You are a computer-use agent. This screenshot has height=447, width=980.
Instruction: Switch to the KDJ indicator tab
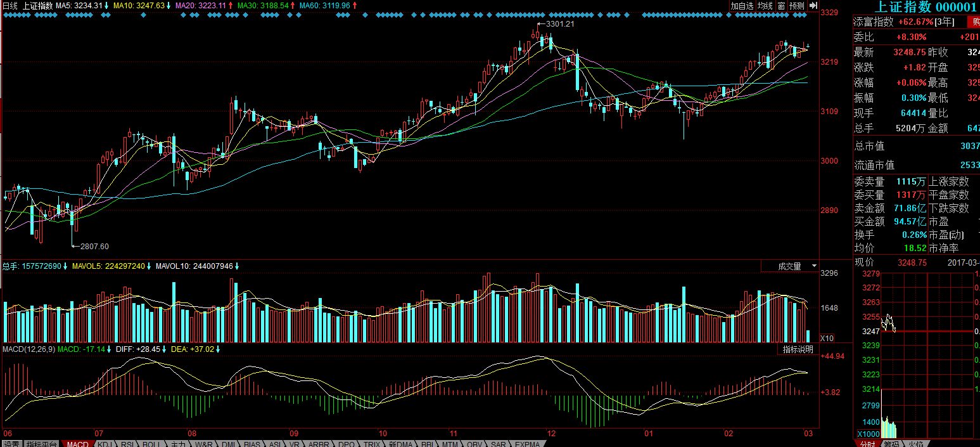(105, 444)
